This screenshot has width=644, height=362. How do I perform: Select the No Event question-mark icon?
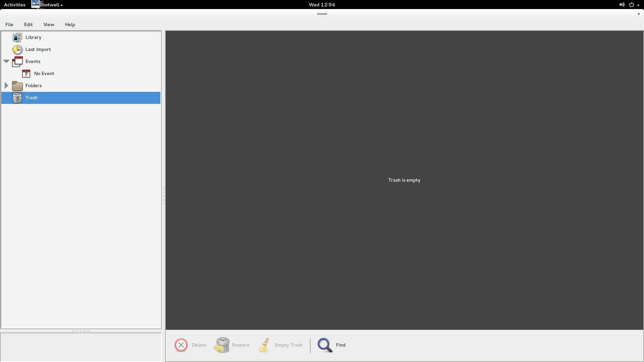click(26, 74)
